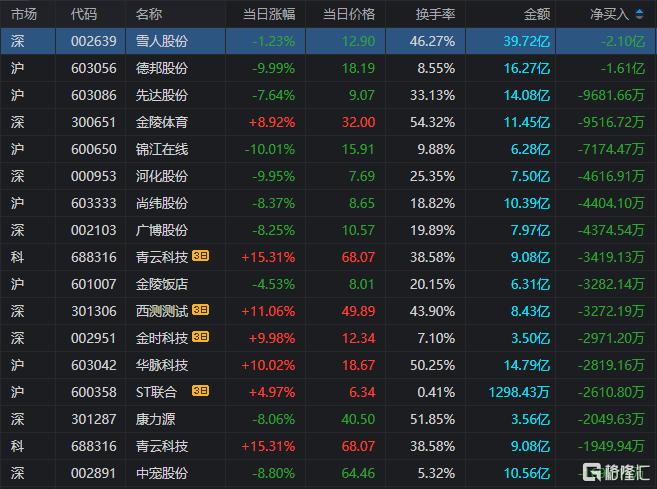This screenshot has width=657, height=489.
Task: Click the 39.72亿 amount cell
Action: [527, 41]
